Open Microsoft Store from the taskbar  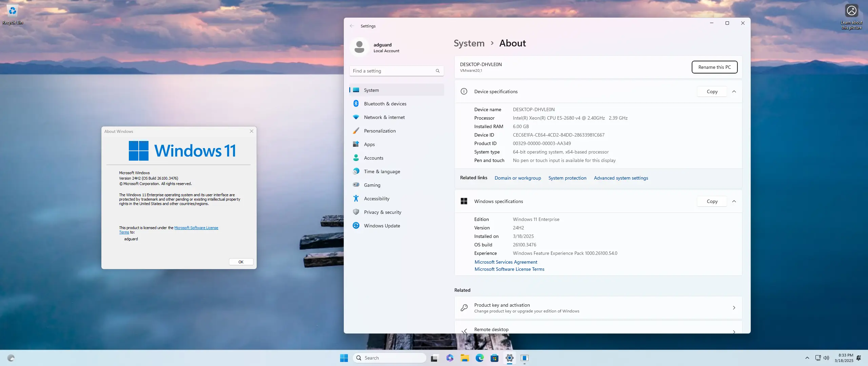tap(494, 358)
